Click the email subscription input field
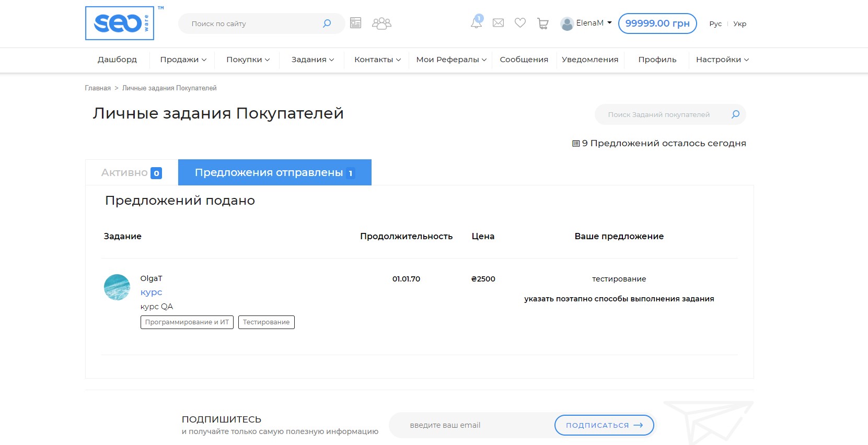The height and width of the screenshot is (445, 868). 470,425
